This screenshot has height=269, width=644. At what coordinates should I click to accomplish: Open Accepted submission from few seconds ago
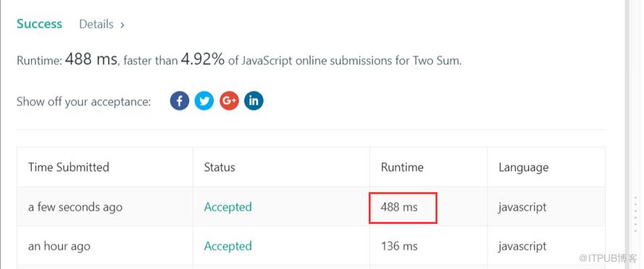point(228,207)
